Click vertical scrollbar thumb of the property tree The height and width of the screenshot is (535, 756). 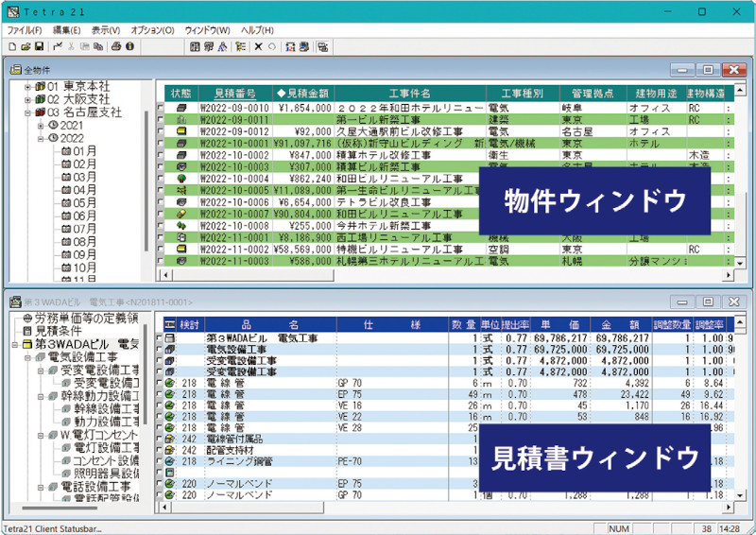pyautogui.click(x=146, y=181)
